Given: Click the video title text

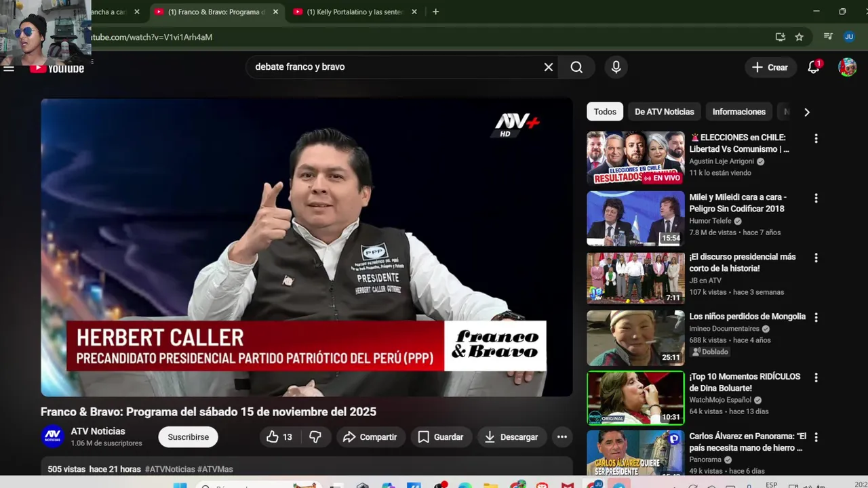Looking at the screenshot, I should (x=208, y=412).
